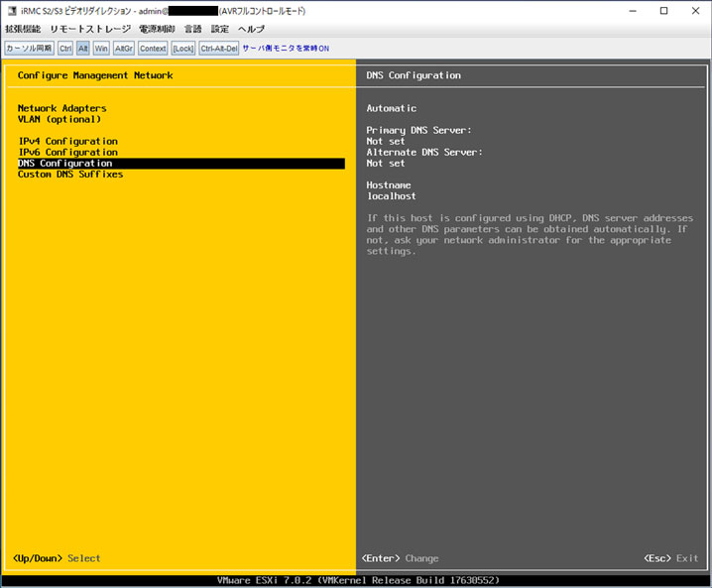Open the 言語 menu
Screen dimensions: 712x588
click(193, 29)
